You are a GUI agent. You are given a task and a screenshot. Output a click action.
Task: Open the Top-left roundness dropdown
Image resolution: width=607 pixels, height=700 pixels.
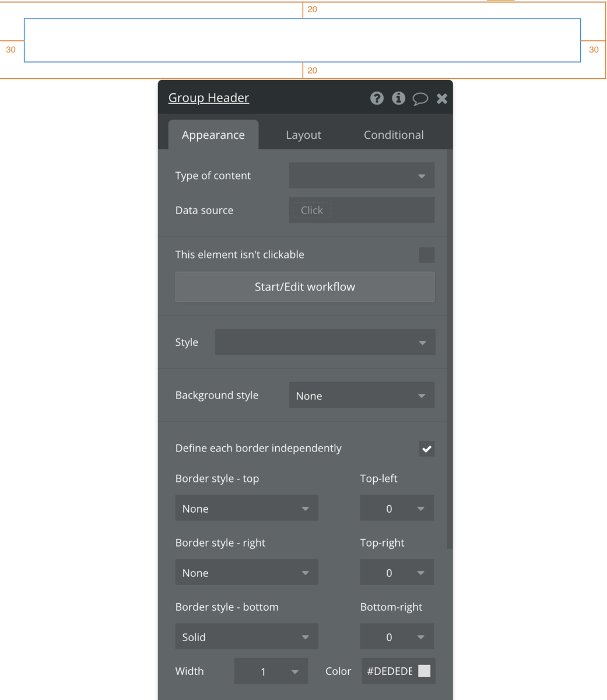click(x=397, y=508)
